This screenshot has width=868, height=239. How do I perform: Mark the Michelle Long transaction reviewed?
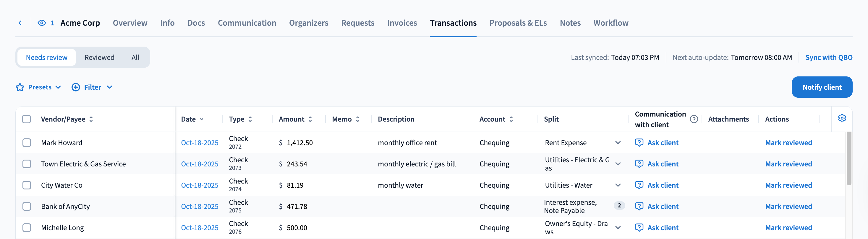pyautogui.click(x=788, y=227)
